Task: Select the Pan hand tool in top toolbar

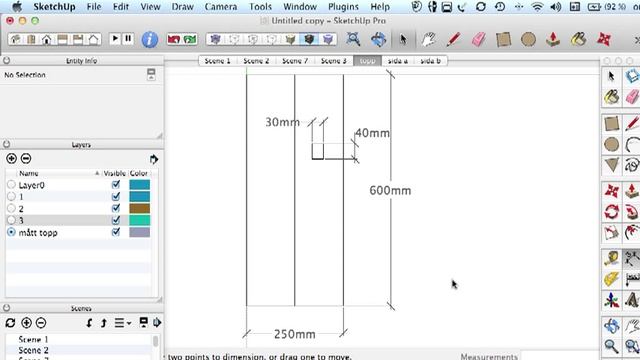Action: click(429, 39)
